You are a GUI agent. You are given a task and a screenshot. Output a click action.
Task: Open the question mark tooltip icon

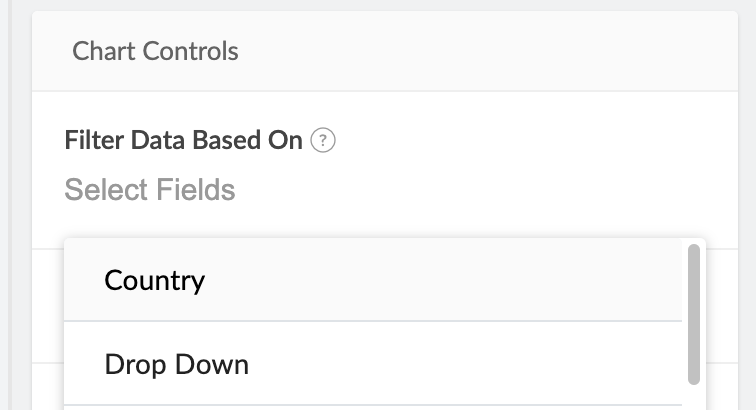click(x=323, y=141)
